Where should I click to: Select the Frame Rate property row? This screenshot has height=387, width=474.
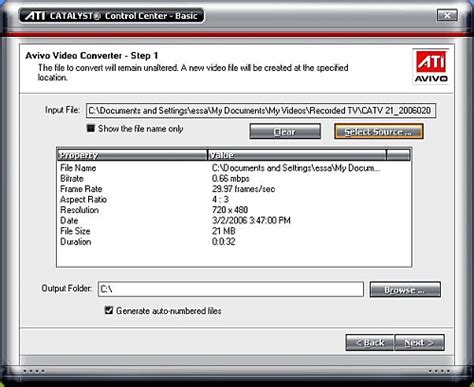click(x=234, y=189)
